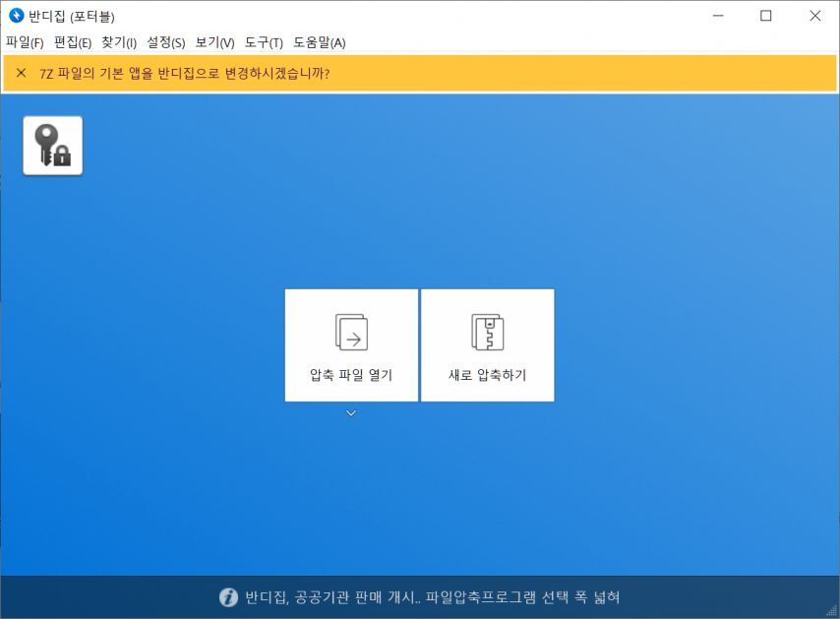Click the 7Z 기본 앱 변경 notification text
840x619 pixels.
184,74
